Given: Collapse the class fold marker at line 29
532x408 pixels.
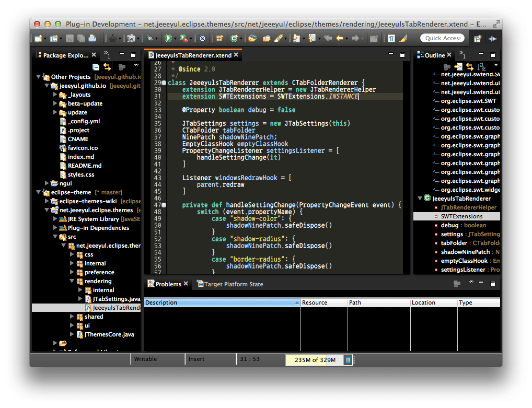Looking at the screenshot, I should 164,83.
